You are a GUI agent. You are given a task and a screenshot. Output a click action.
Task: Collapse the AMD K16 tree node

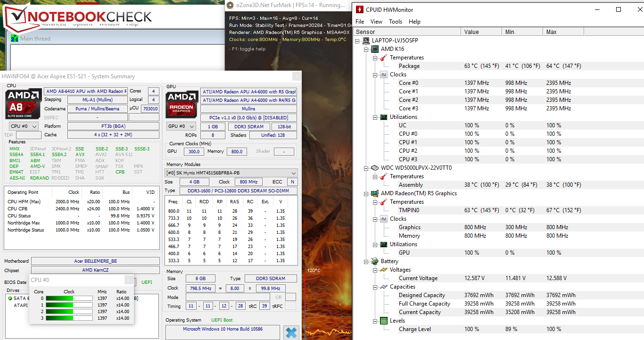click(x=366, y=49)
